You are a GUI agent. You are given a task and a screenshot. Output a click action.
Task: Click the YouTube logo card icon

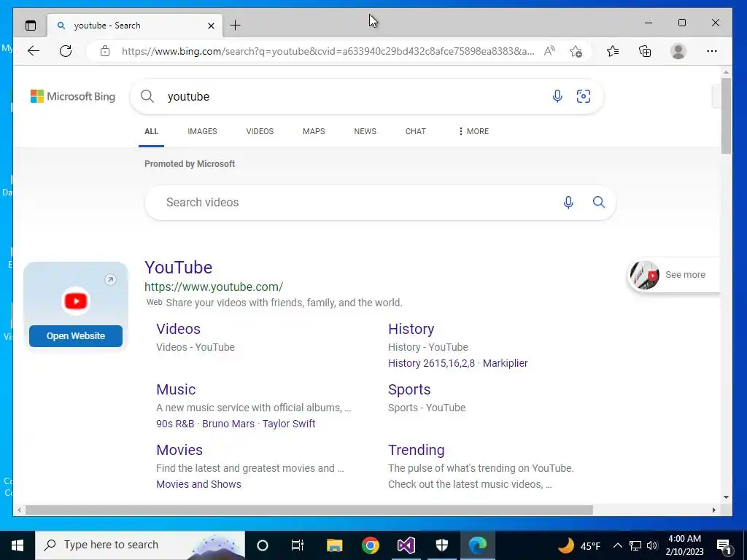76,301
